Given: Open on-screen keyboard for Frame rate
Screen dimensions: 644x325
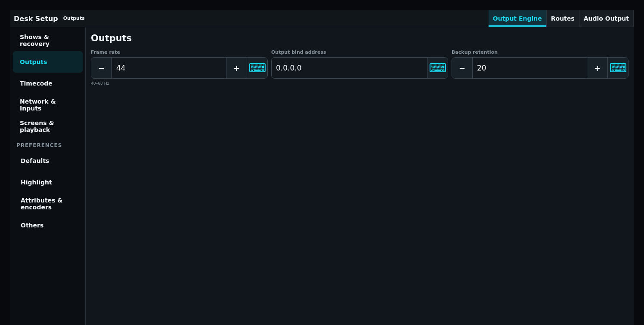Looking at the screenshot, I should click(x=257, y=68).
